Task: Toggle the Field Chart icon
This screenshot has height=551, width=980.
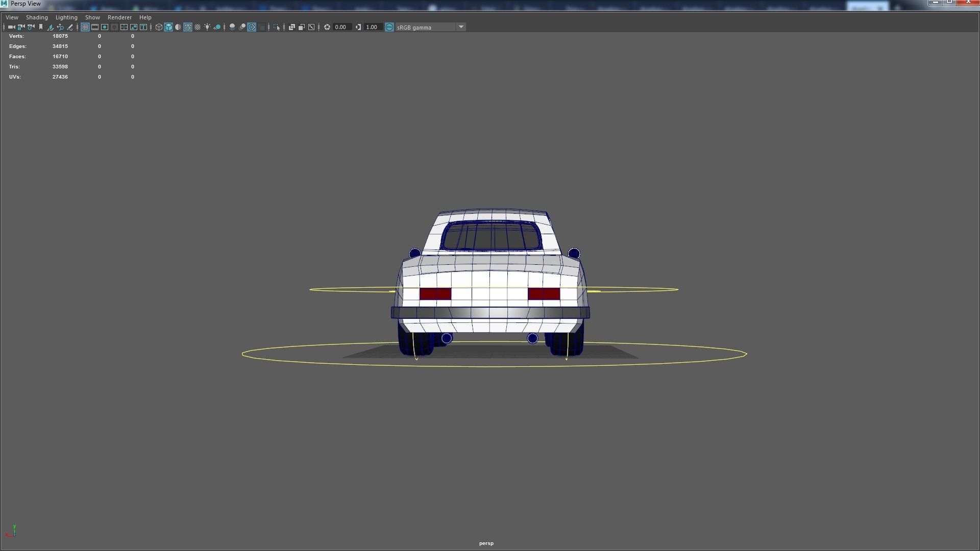Action: pyautogui.click(x=124, y=27)
